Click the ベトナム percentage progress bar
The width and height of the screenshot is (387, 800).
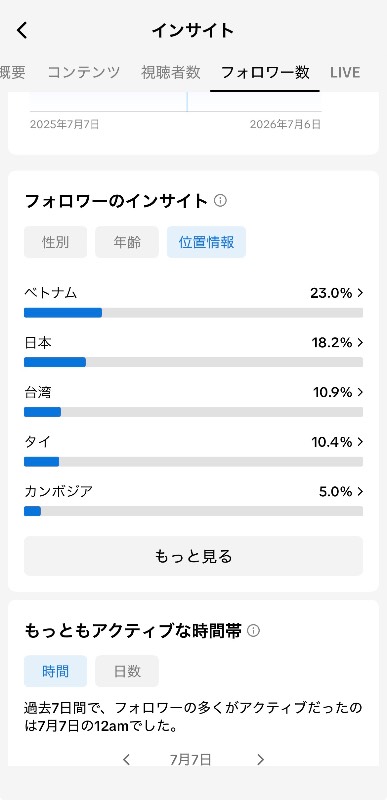point(193,313)
